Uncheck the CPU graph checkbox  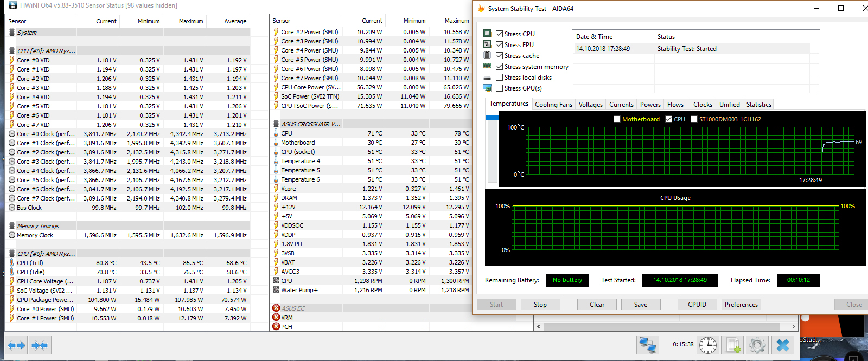click(669, 119)
